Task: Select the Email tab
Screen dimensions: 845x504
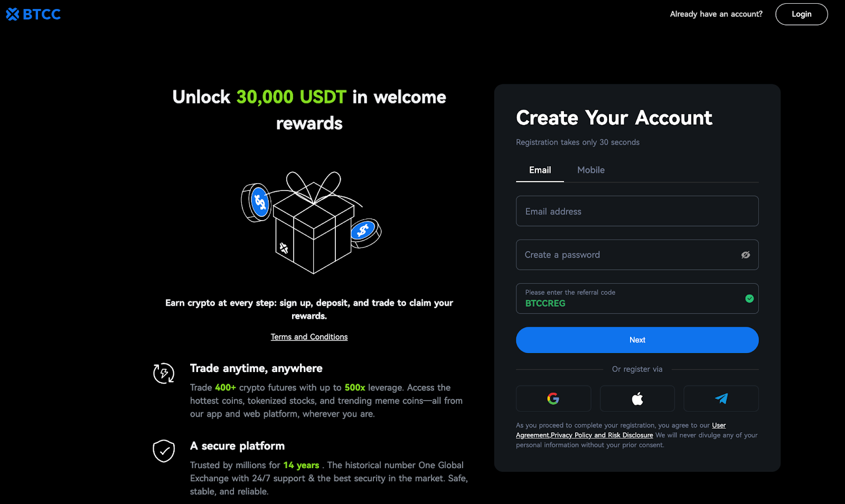Action: click(540, 170)
